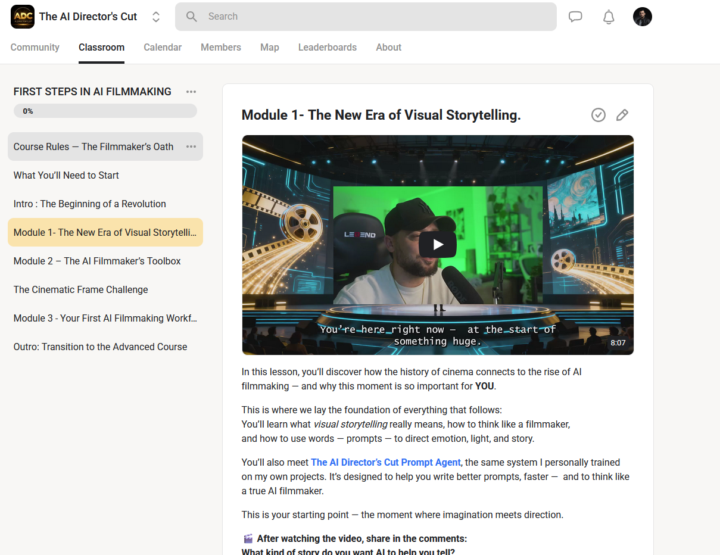This screenshot has width=720, height=555.
Task: Select Module 1 lesson in sidebar
Action: [x=105, y=232]
